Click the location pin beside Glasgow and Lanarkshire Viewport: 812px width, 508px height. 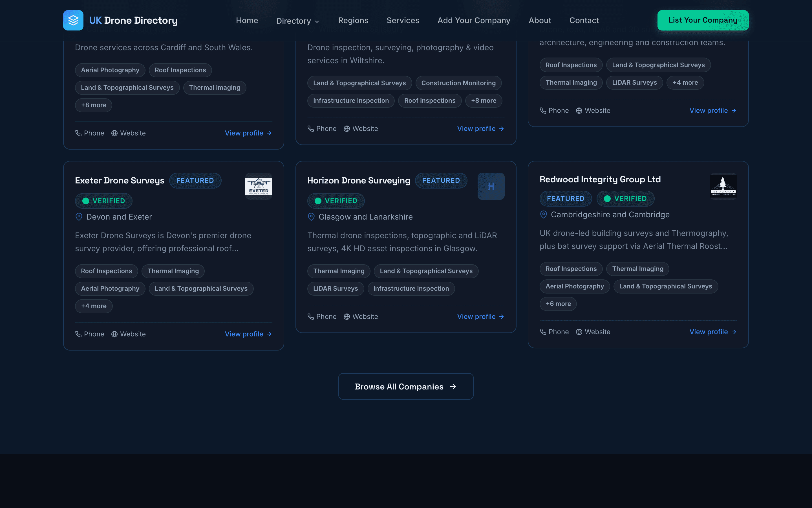[311, 217]
